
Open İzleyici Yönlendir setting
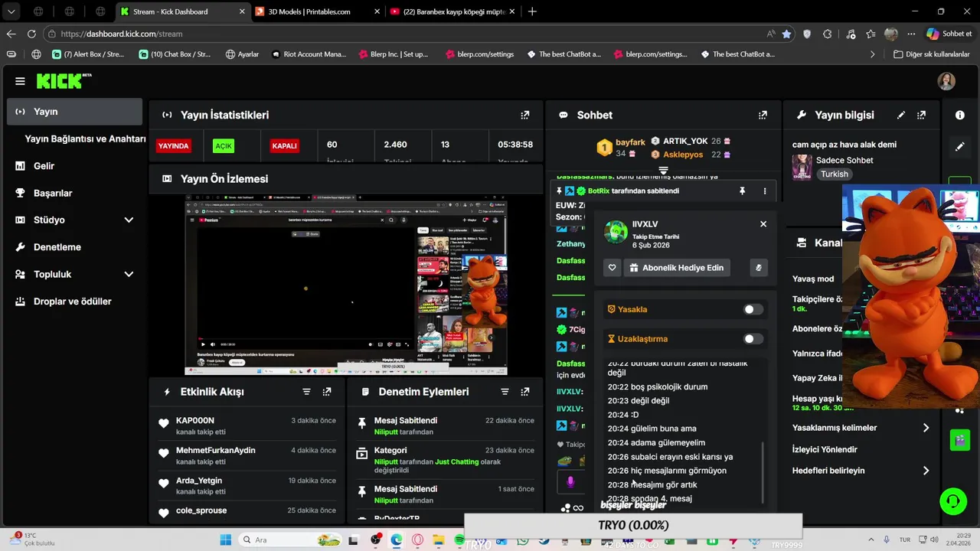click(825, 450)
